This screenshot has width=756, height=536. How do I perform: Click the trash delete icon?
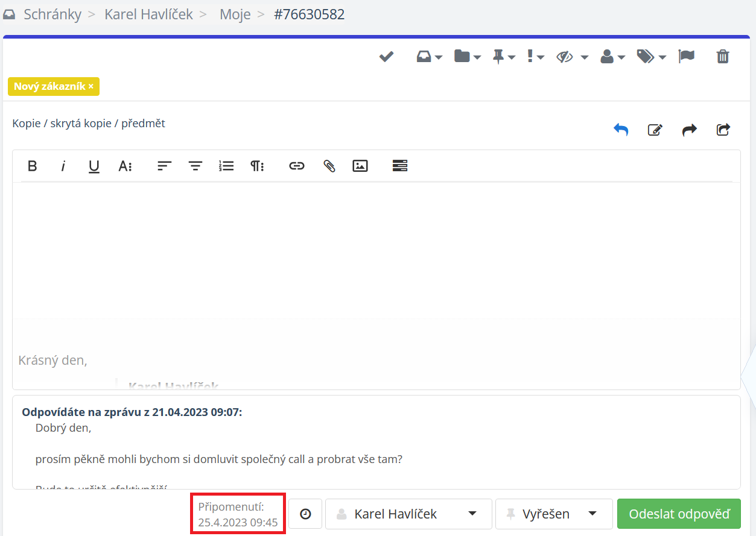coord(723,57)
